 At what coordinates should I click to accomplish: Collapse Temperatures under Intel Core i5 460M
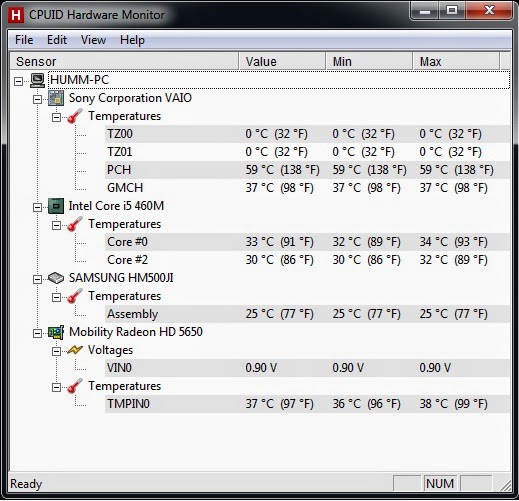pos(56,225)
